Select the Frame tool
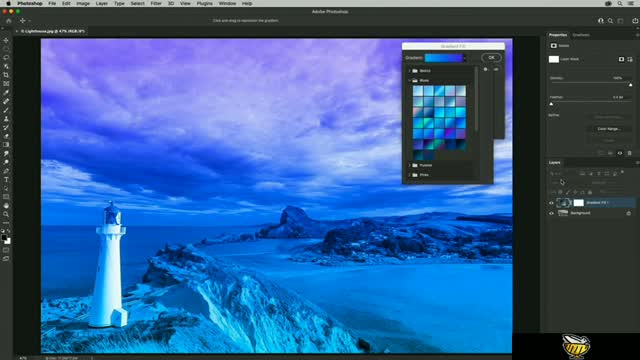The image size is (640, 360). point(6,84)
